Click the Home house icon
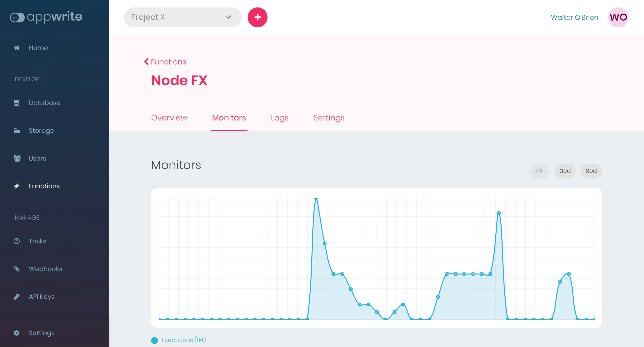644x347 pixels. click(x=17, y=48)
